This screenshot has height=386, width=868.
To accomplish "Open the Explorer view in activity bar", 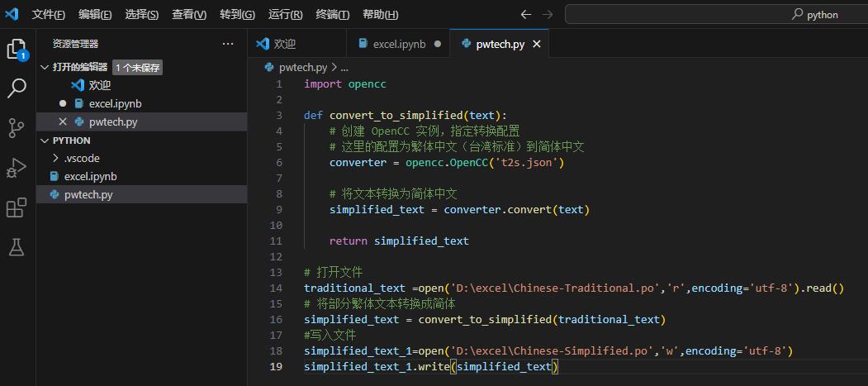I will pyautogui.click(x=16, y=49).
